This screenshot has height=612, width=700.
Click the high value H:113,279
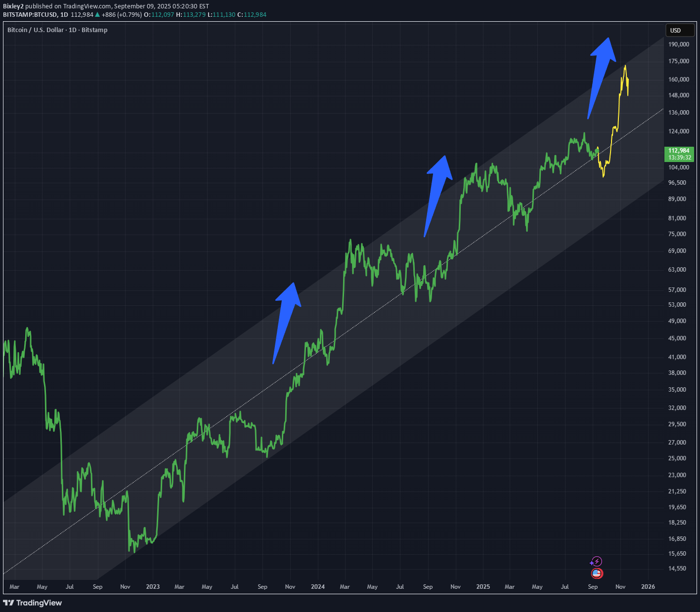pos(191,15)
